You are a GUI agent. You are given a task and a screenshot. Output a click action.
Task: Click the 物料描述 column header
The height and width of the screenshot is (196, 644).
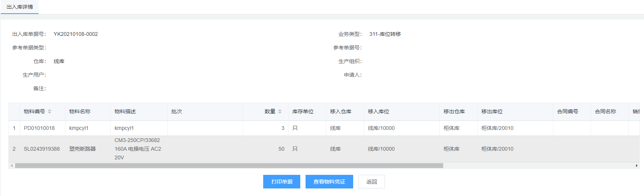(x=125, y=111)
